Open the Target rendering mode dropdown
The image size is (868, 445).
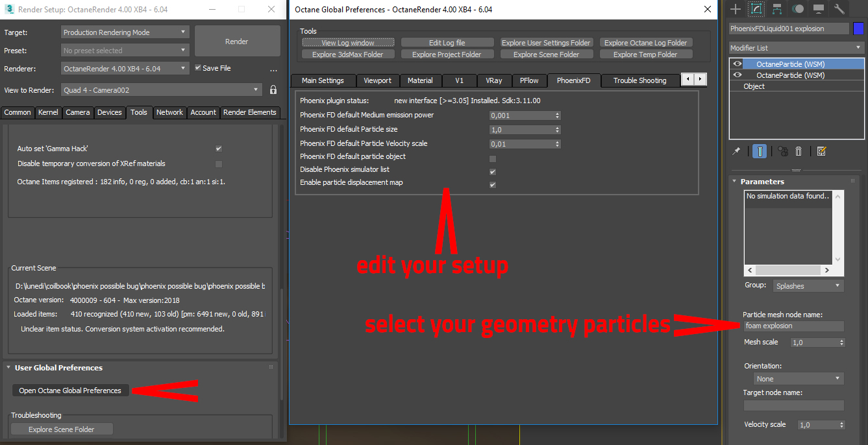click(125, 32)
